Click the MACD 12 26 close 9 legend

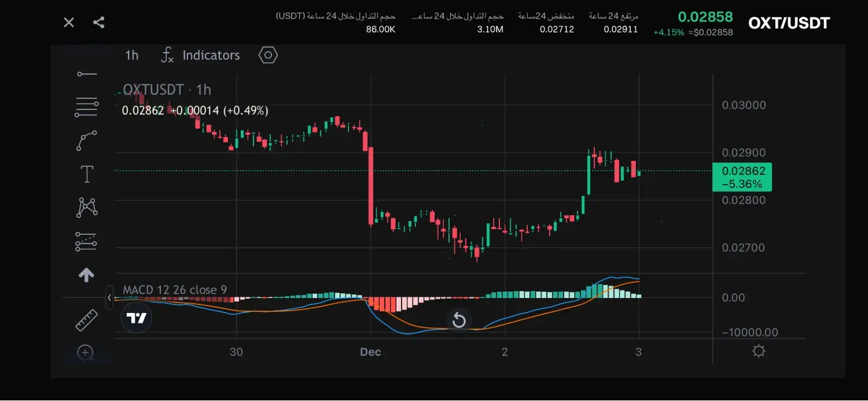click(175, 290)
